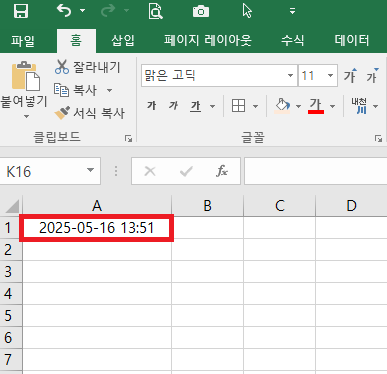Click 서식 복사 format painter button
Viewport: 387px width, 374px height.
pyautogui.click(x=89, y=113)
